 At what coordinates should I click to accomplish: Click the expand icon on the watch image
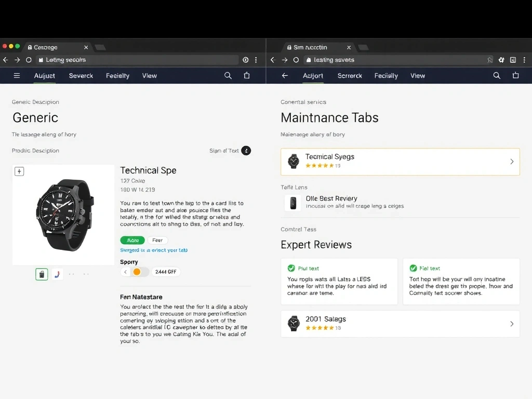point(19,171)
